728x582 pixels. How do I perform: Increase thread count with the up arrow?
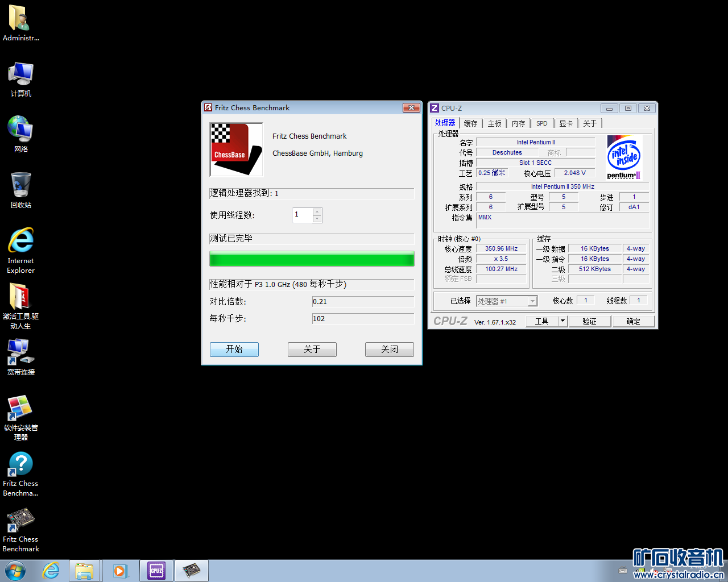click(317, 212)
